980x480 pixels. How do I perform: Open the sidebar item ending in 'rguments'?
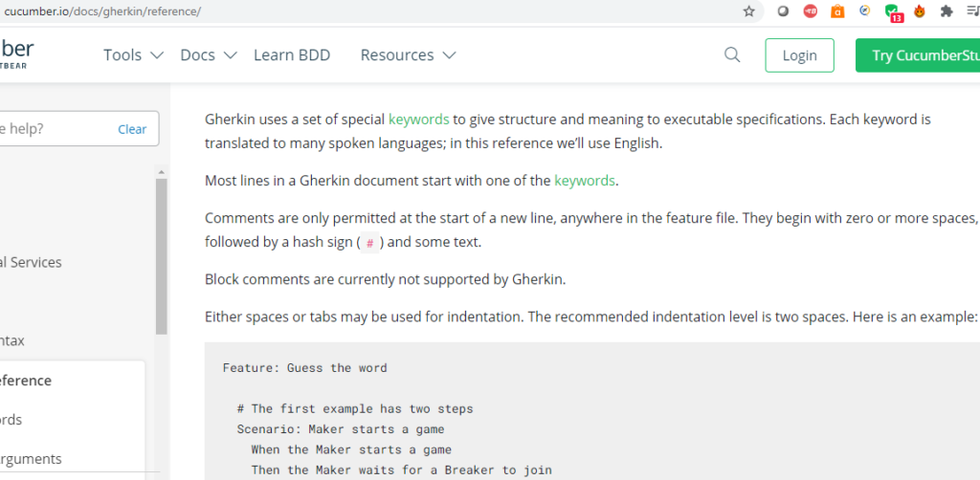(x=31, y=459)
